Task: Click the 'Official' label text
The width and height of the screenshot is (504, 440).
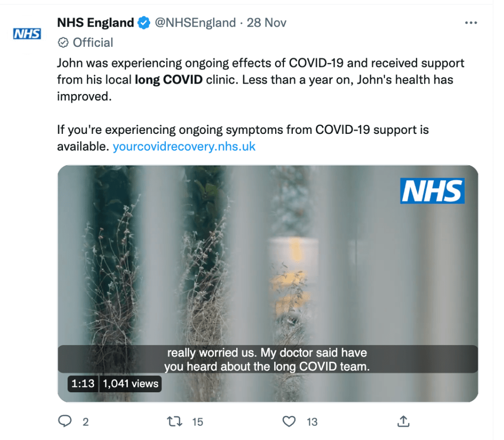Action: click(x=93, y=43)
